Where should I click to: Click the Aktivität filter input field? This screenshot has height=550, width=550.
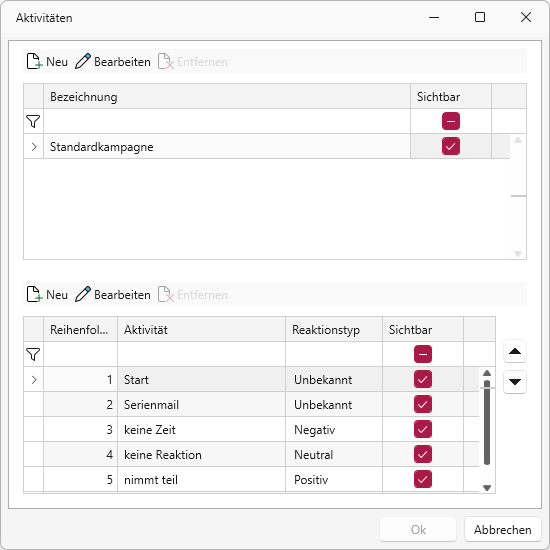(x=201, y=354)
